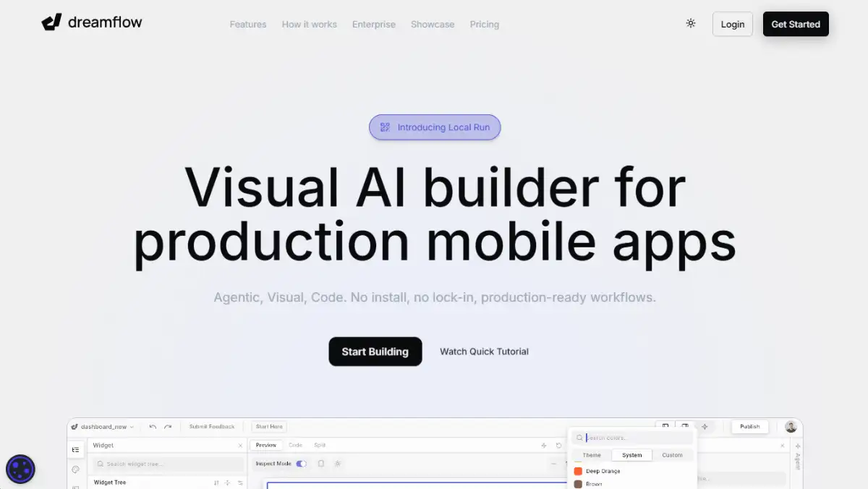Click the dreamflow logo
Image resolution: width=868 pixels, height=489 pixels.
(92, 22)
